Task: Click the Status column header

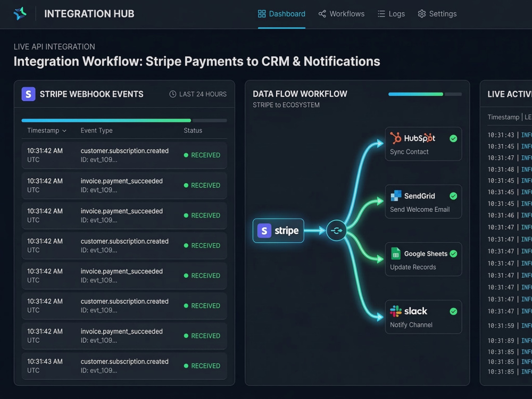Action: click(193, 130)
